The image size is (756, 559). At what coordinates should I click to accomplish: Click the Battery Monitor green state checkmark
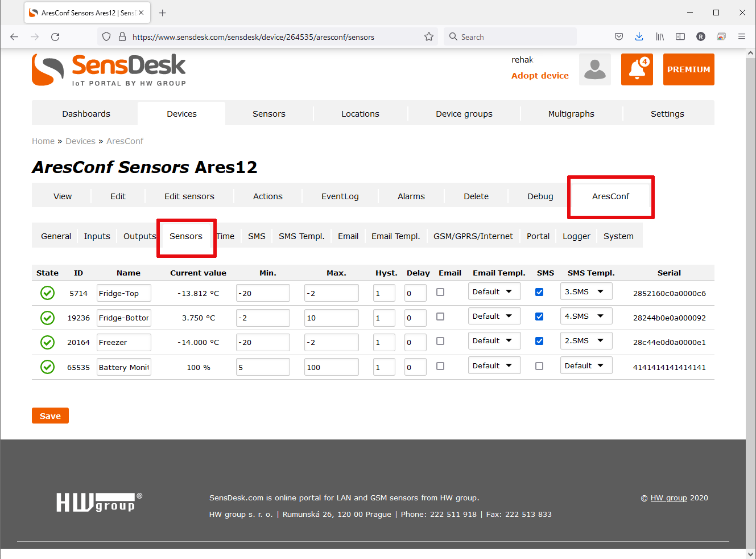[x=47, y=367]
